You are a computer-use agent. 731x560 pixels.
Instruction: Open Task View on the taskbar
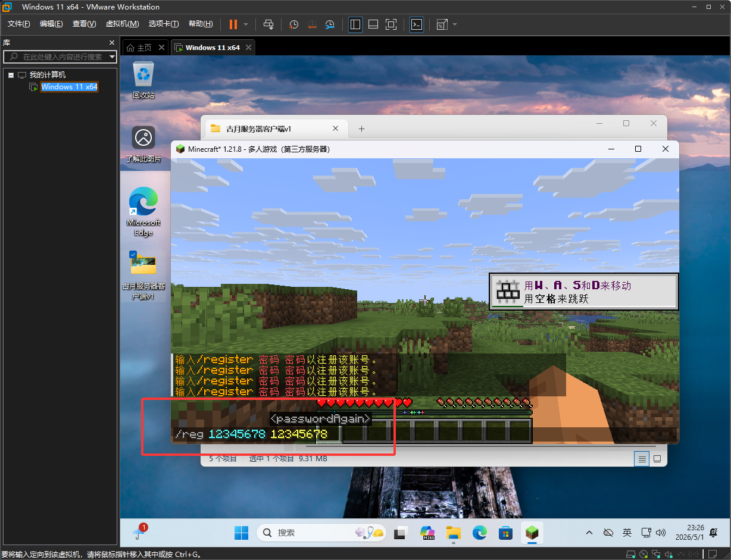400,532
